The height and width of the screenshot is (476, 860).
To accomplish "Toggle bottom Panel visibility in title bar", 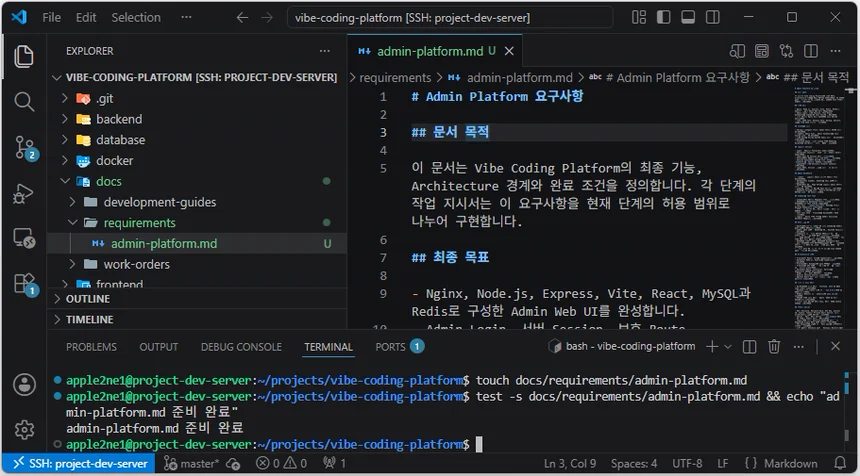I will [688, 17].
